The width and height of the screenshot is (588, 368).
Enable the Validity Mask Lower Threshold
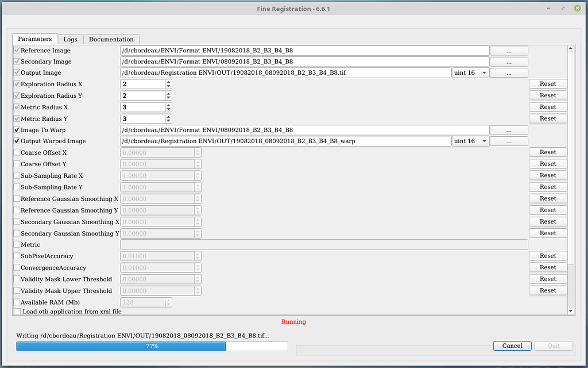click(17, 279)
